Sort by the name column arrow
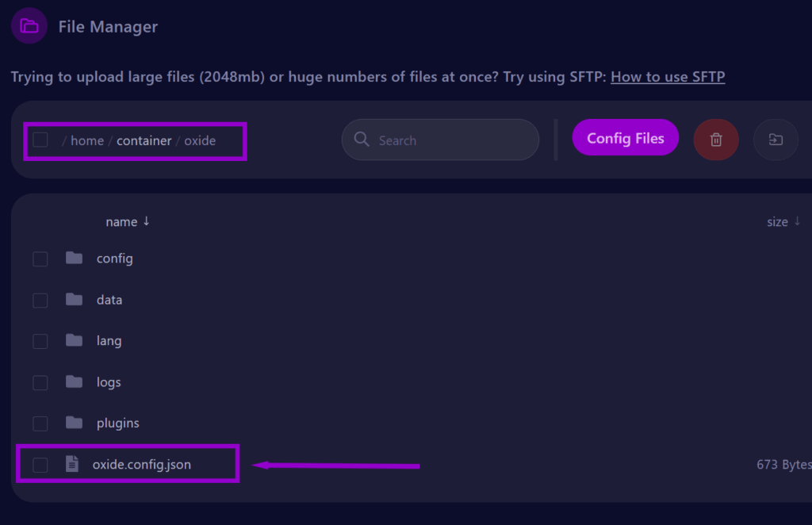 point(147,222)
